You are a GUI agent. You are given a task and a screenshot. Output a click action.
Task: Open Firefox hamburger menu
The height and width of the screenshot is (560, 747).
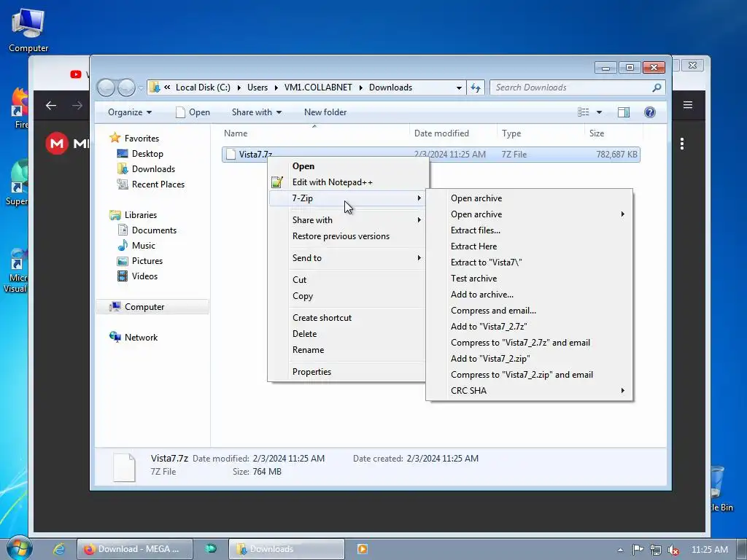point(688,105)
